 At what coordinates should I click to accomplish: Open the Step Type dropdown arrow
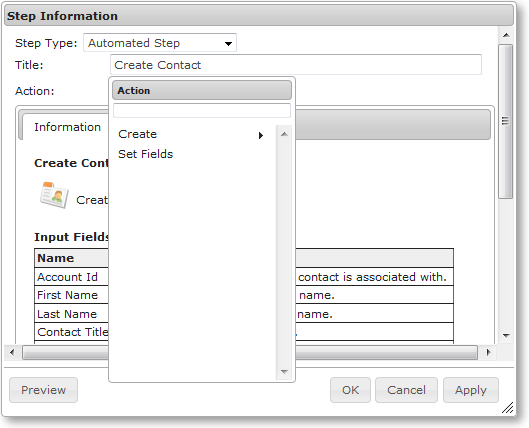click(x=228, y=44)
